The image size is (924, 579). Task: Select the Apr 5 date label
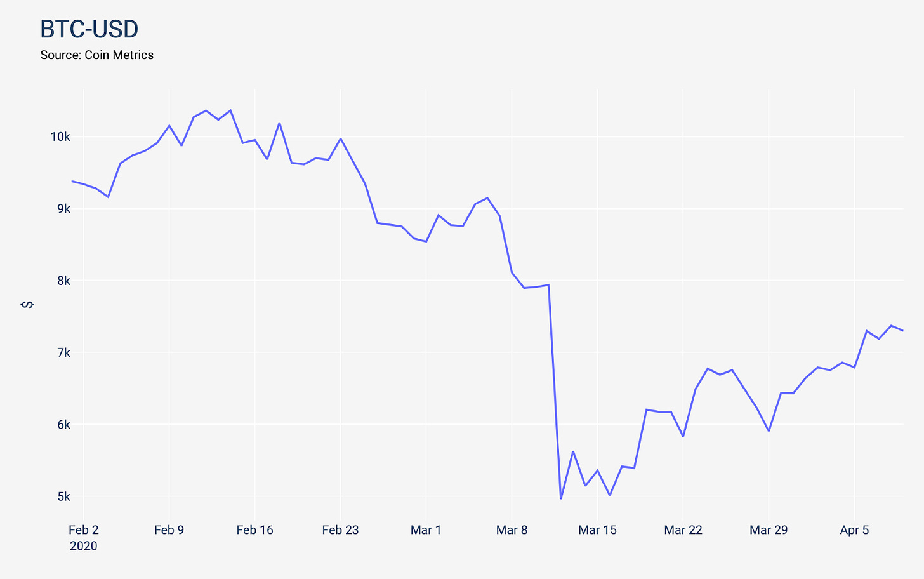coord(854,530)
